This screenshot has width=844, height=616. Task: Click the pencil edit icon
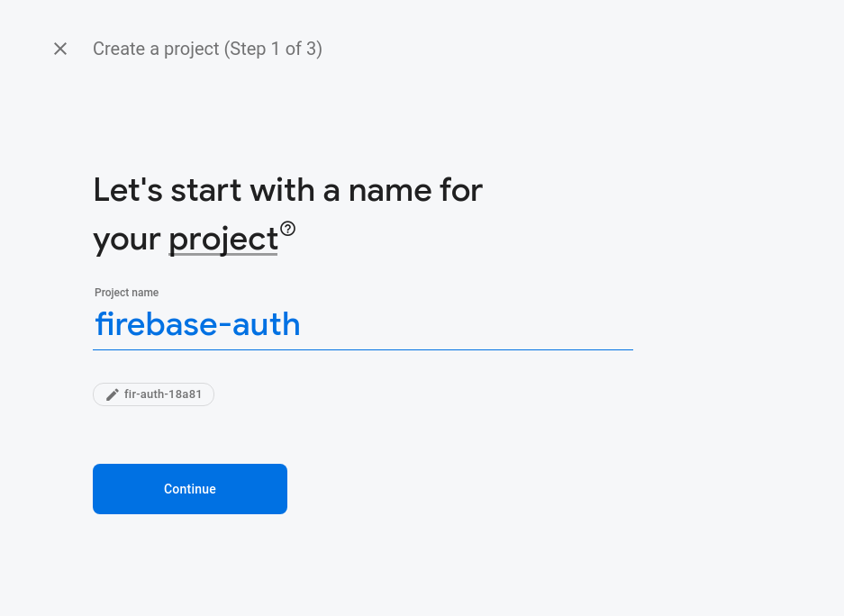113,394
